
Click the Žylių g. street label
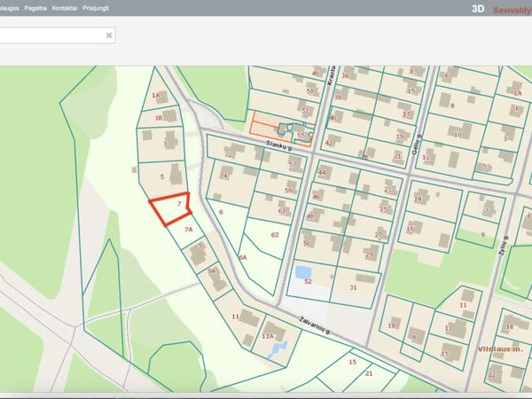[503, 246]
